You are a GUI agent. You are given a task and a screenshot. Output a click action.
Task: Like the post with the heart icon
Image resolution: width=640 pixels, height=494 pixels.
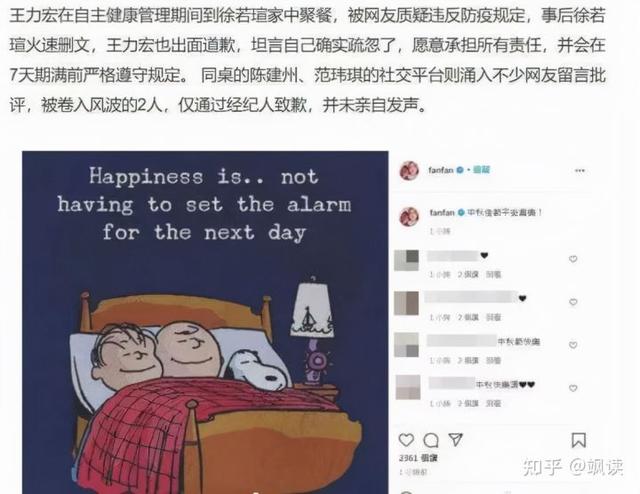[x=406, y=440]
